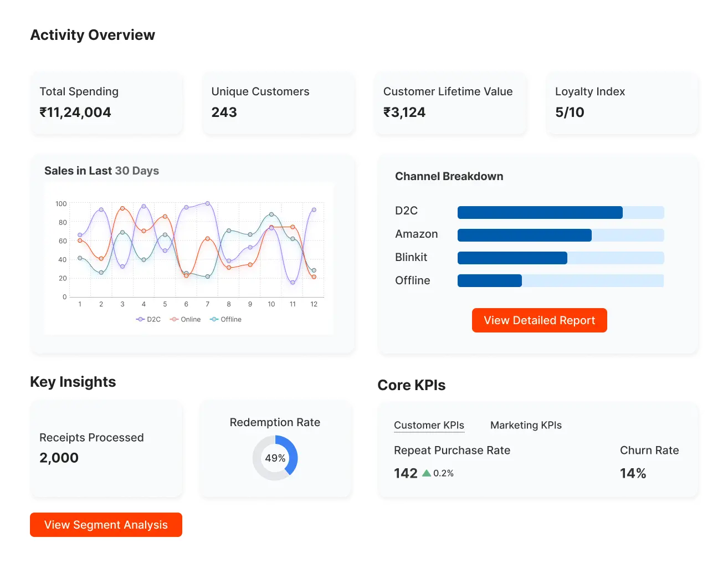This screenshot has width=728, height=563.
Task: Click the D2C channel progress bar
Action: click(560, 212)
